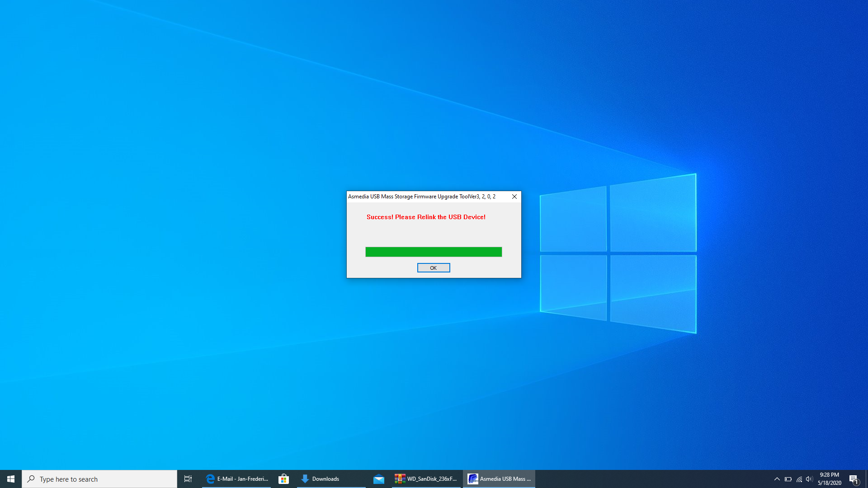
Task: Click the 'Type here to search' box
Action: (x=99, y=479)
